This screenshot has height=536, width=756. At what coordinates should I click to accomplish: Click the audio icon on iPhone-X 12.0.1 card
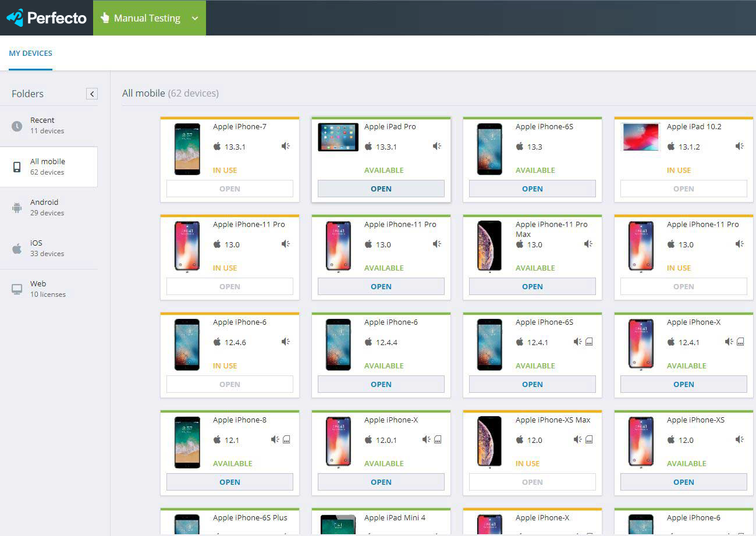point(426,439)
